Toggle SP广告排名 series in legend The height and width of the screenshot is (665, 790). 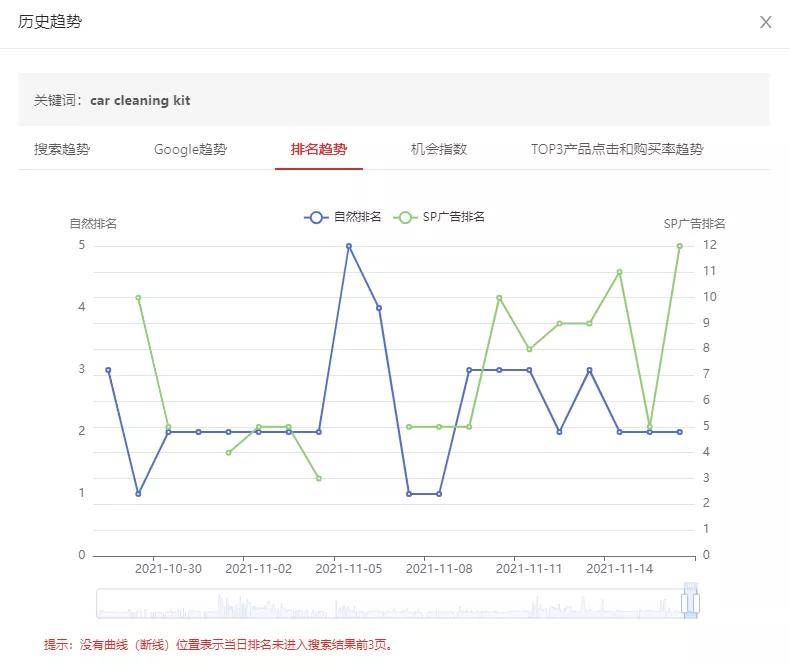439,217
